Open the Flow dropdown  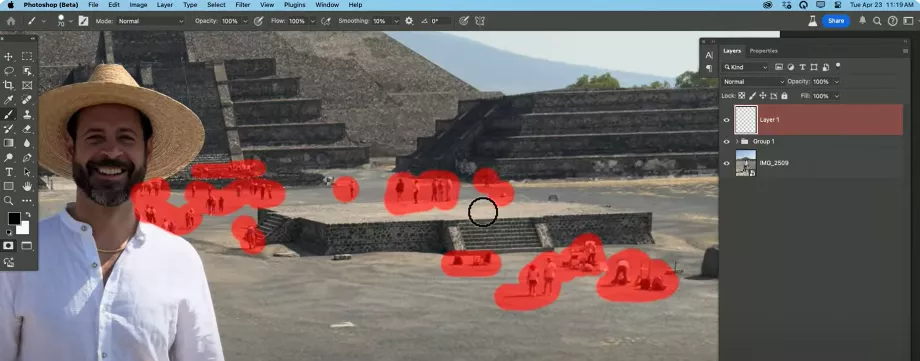[313, 21]
